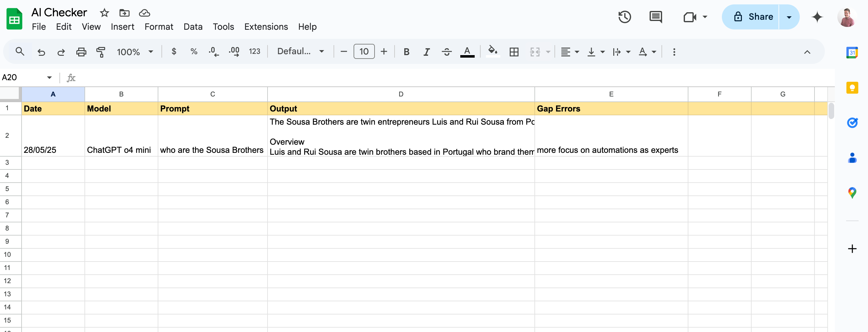Open the Tools menu
The image size is (868, 332).
click(223, 27)
